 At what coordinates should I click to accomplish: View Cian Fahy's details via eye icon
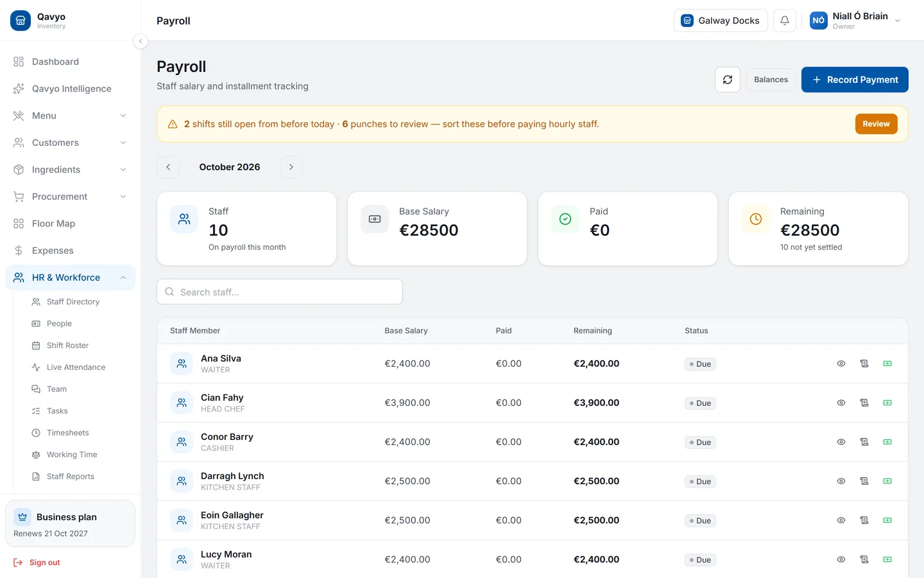coord(841,403)
